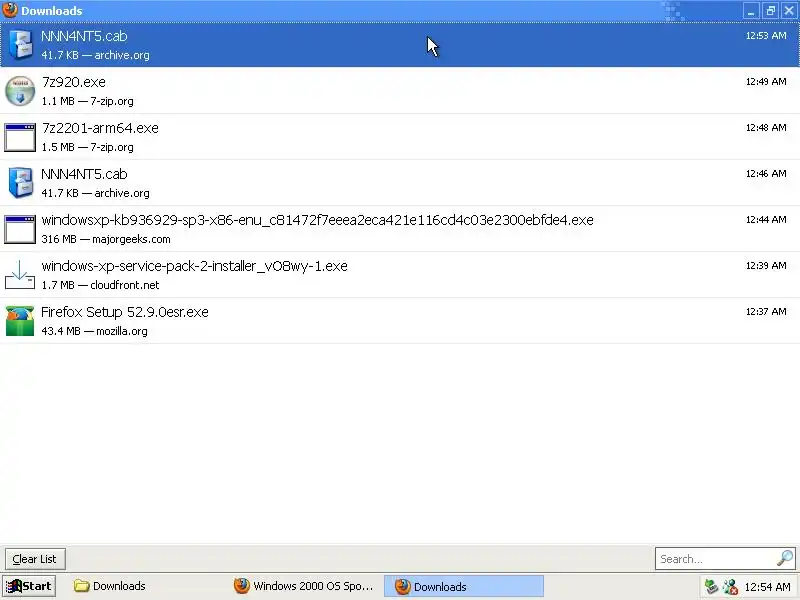The image size is (800, 600).
Task: Click the service-pack-2-installer download arrow icon
Action: pos(20,274)
